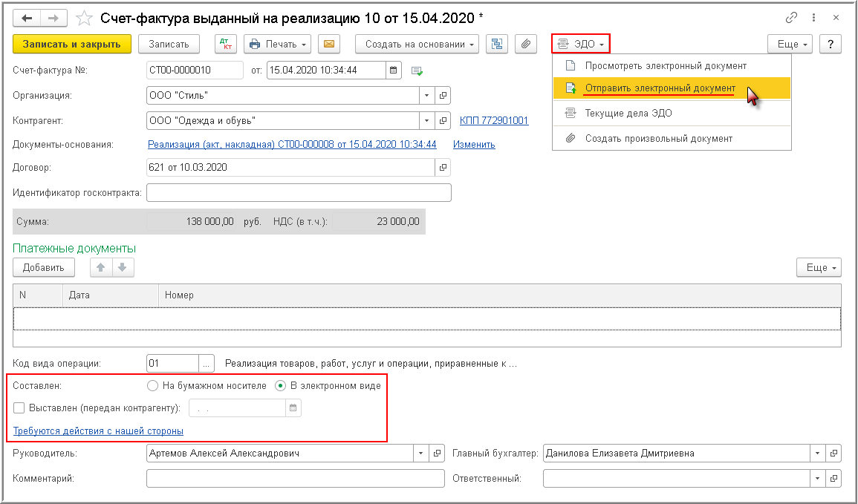Choose 'Отправить электронный документ' menu item
Image resolution: width=858 pixels, height=504 pixels.
pyautogui.click(x=660, y=88)
